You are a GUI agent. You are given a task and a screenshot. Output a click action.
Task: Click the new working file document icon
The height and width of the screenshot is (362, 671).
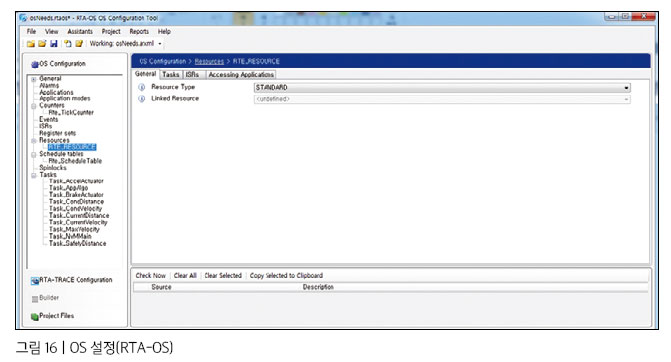tap(68, 44)
